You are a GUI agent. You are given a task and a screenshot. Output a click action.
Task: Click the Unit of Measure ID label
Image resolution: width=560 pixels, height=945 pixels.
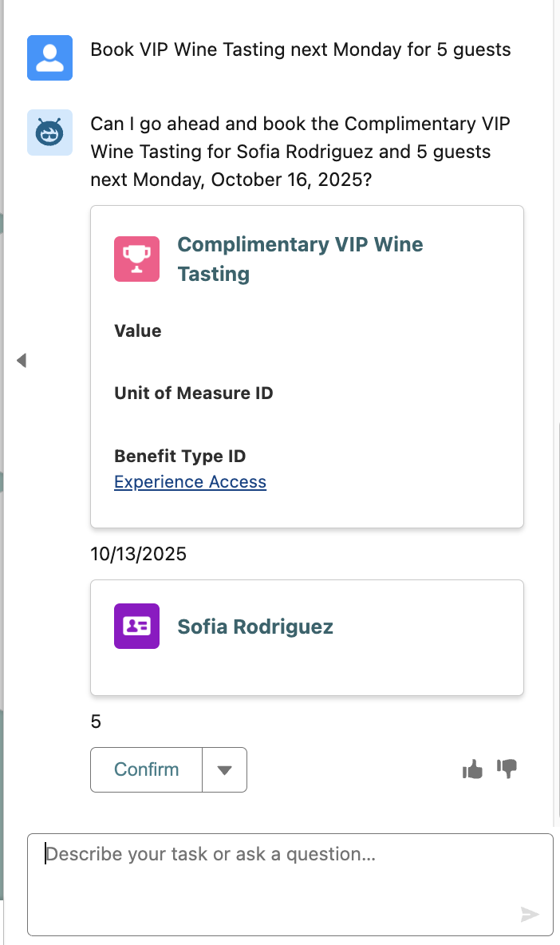point(194,393)
